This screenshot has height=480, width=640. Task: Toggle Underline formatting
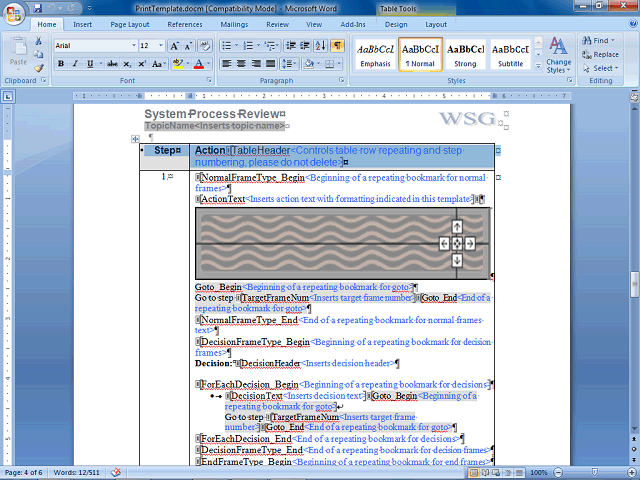90,64
